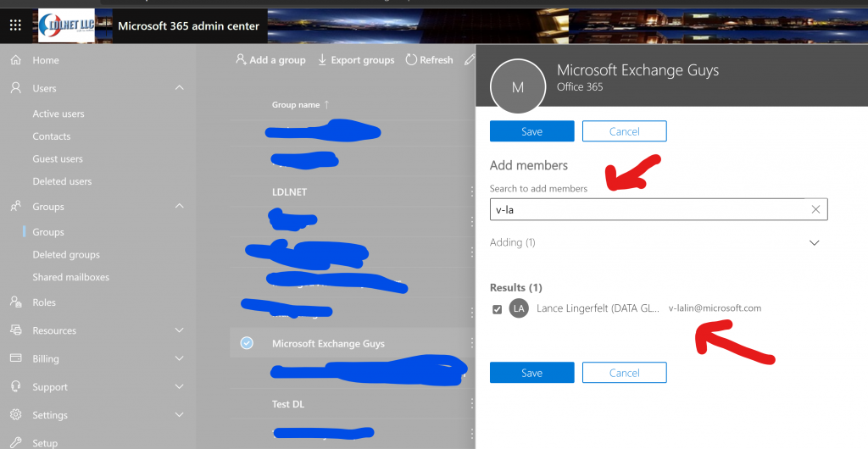Select the Test DL group row
Viewport: 868px width, 449px height.
352,404
